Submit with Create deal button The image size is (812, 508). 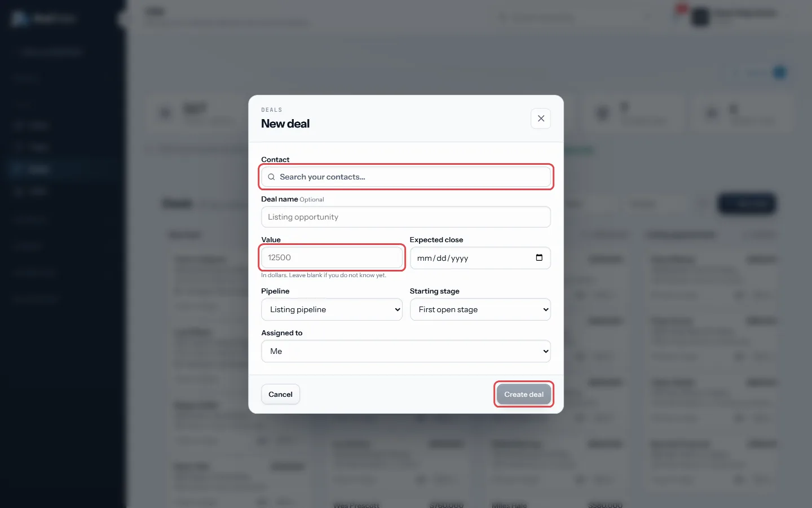(524, 395)
